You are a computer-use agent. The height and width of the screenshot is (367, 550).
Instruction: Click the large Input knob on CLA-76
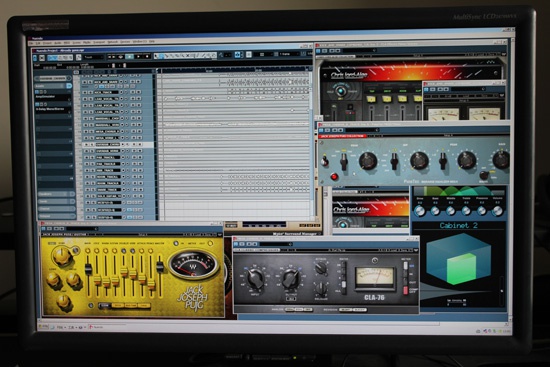(x=255, y=278)
